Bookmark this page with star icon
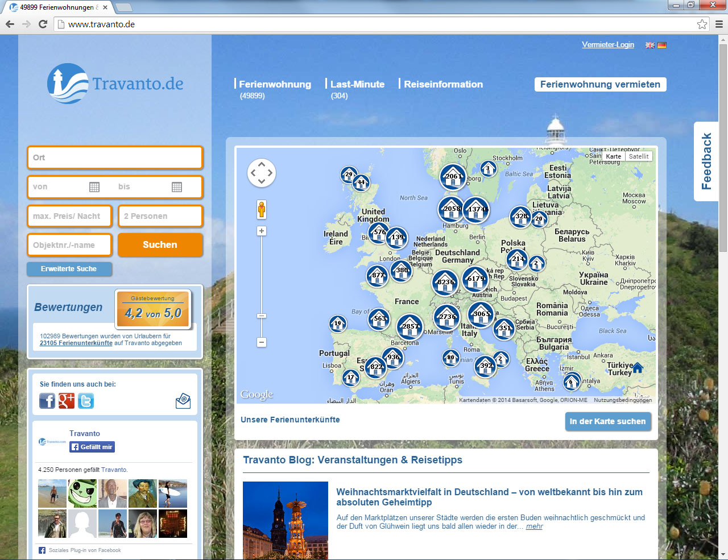Viewport: 728px width, 560px height. tap(702, 24)
